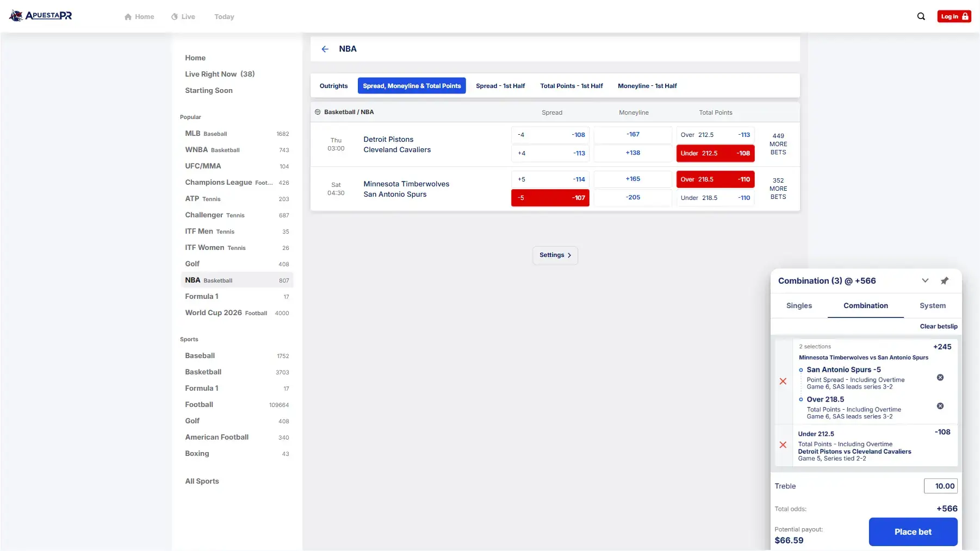
Task: Toggle Cleveland Cavaliers +4 spread bet
Action: click(550, 153)
